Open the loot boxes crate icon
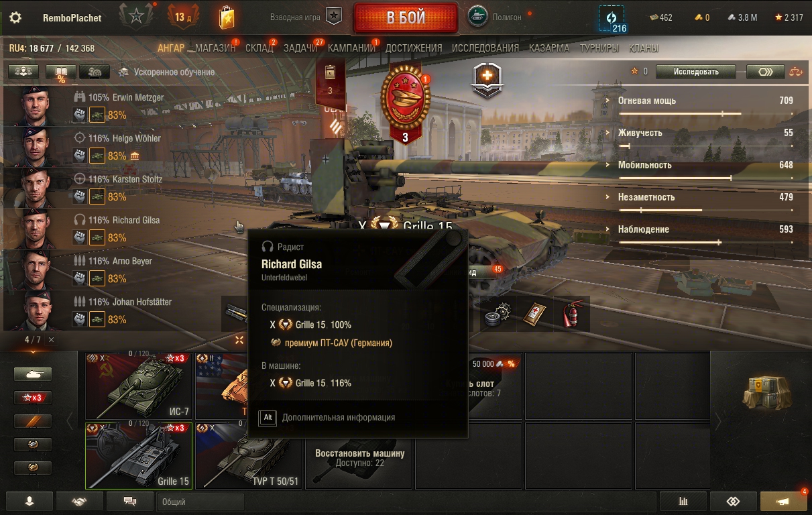Image resolution: width=812 pixels, height=515 pixels. (760, 392)
